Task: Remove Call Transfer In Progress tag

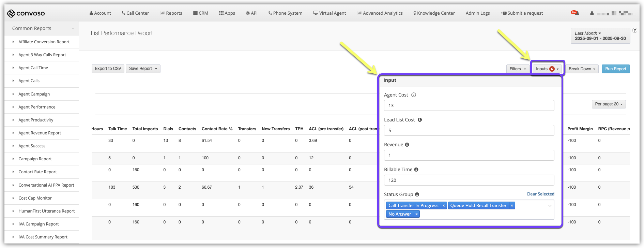Action: point(444,206)
